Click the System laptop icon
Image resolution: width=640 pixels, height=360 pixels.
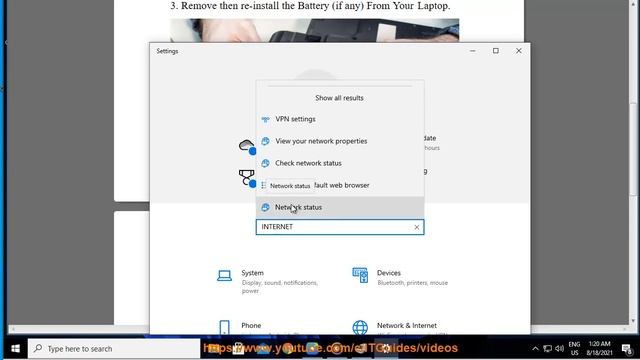pyautogui.click(x=224, y=276)
